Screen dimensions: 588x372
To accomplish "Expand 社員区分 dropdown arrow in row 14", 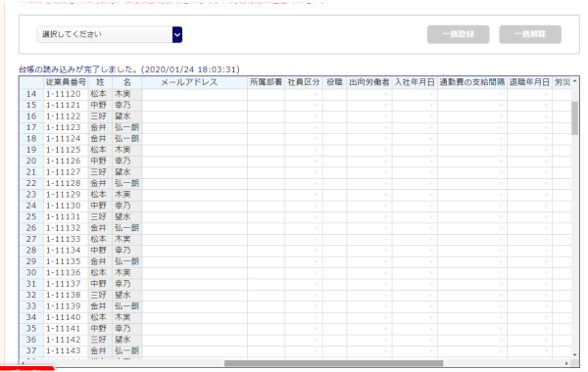I will [x=317, y=94].
